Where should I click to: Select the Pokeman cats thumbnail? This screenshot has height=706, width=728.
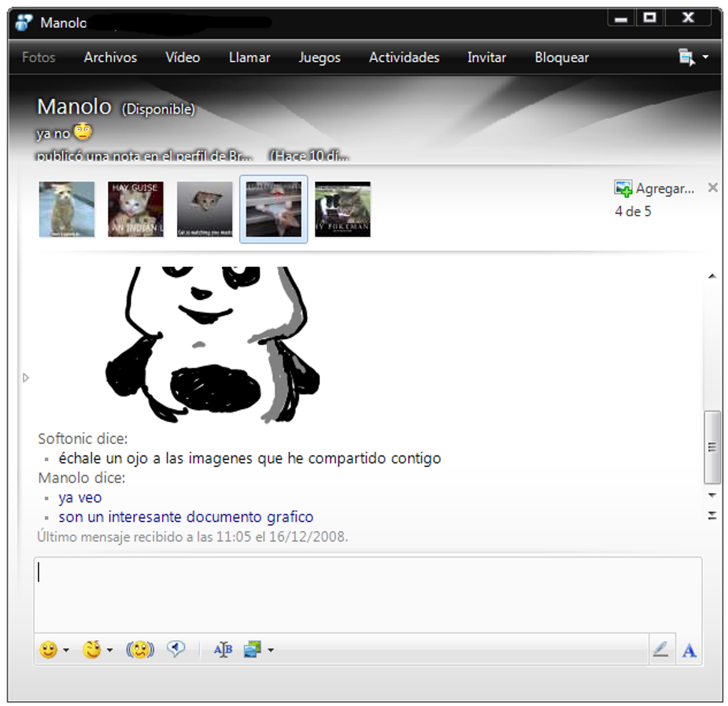[x=343, y=209]
